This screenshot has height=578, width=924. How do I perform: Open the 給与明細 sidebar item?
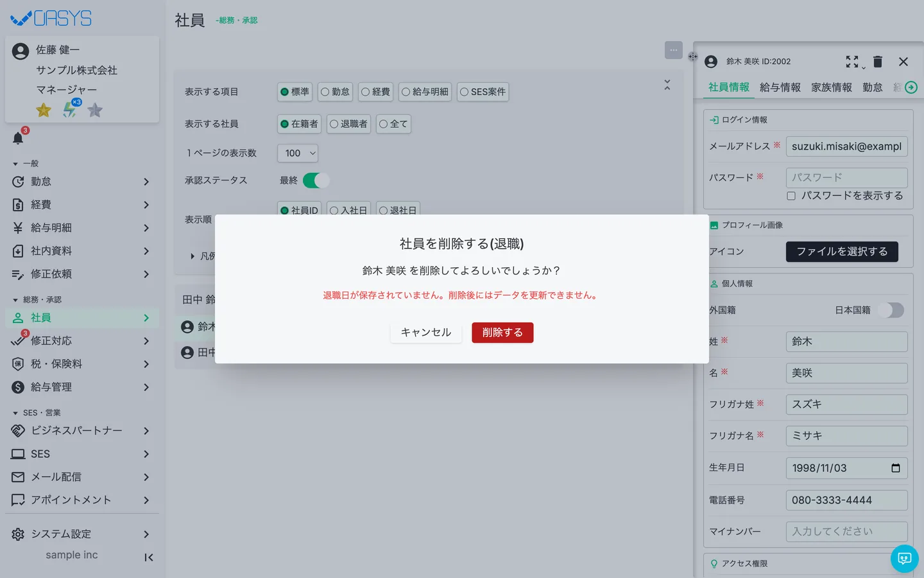[x=81, y=228]
